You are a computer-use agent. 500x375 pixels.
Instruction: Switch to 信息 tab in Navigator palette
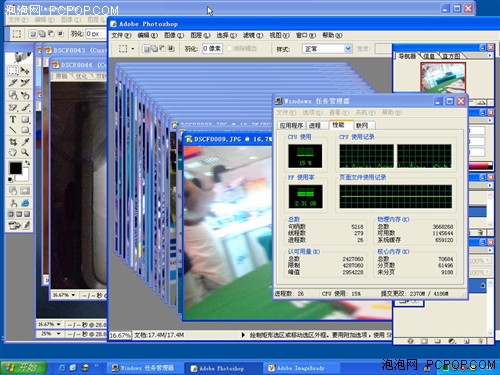(429, 56)
